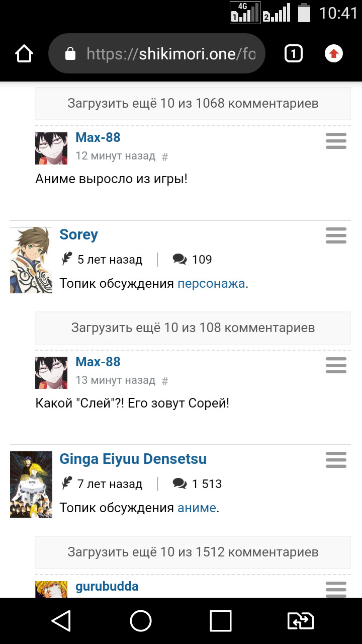The height and width of the screenshot is (644, 362).
Task: Open hamburger menu for Sorey topic
Action: (336, 235)
